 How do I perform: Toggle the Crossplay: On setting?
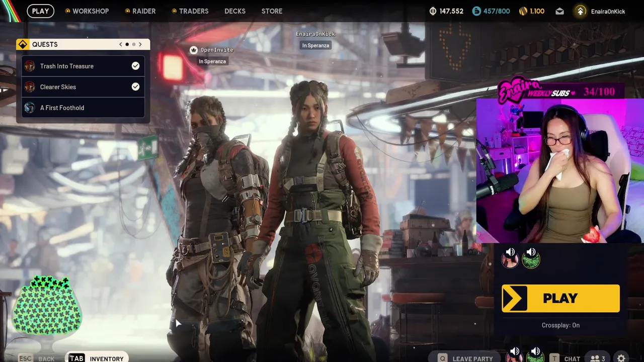560,325
